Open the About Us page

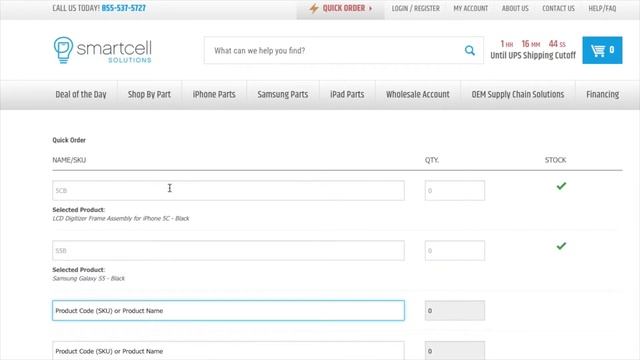click(515, 9)
